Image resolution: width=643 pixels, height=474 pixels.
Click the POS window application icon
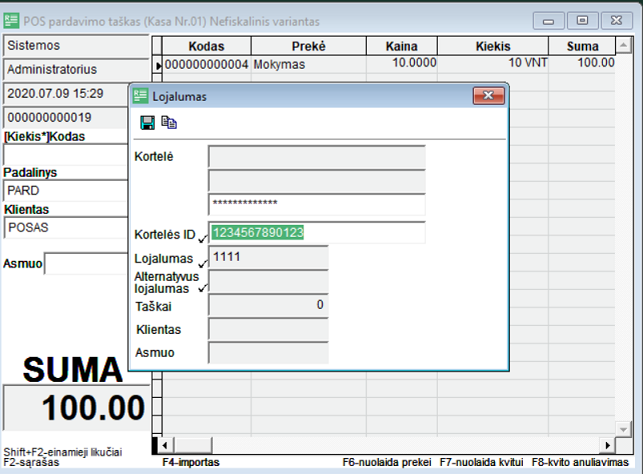(11, 21)
